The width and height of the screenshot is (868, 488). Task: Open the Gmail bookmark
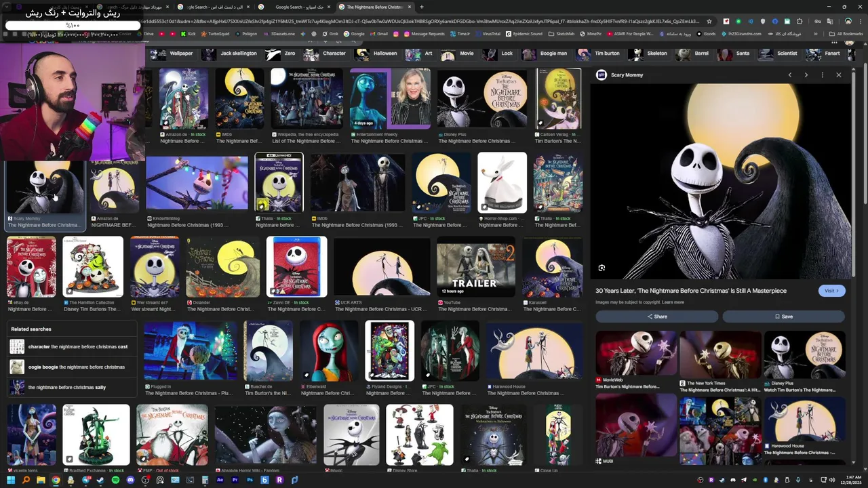[x=378, y=33]
